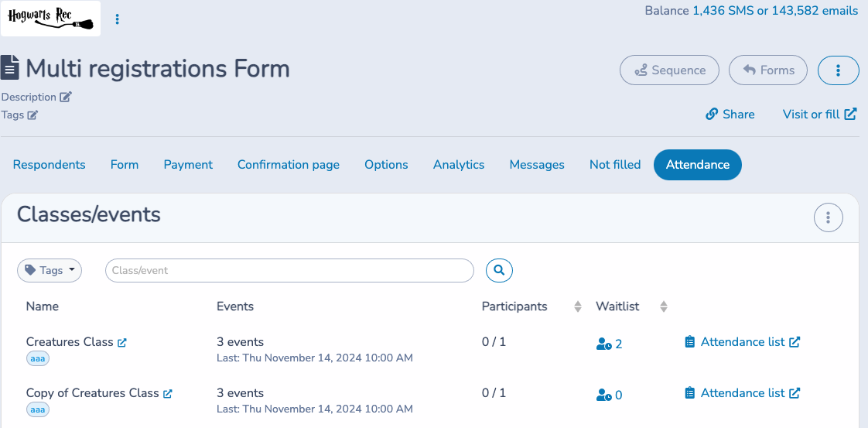Screen dimensions: 868x428
Task: Select the Options tab
Action: pyautogui.click(x=386, y=164)
